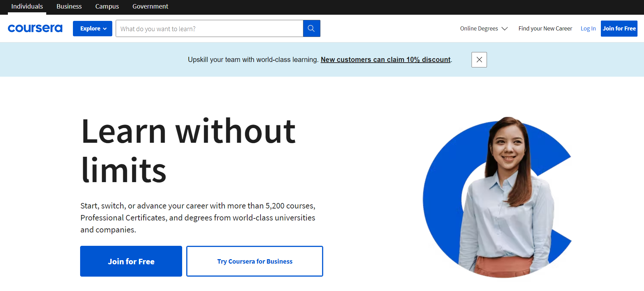Click the Log In link
The image size is (644, 291).
pos(588,28)
